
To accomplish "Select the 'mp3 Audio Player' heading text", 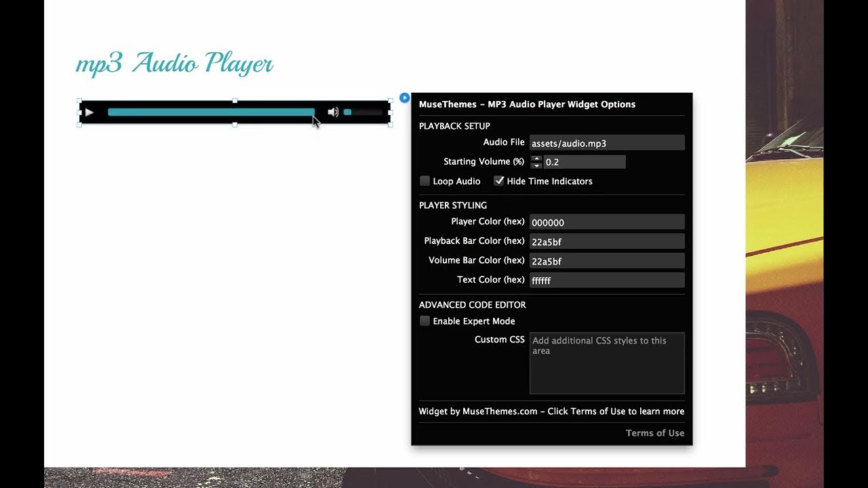I will coord(174,63).
